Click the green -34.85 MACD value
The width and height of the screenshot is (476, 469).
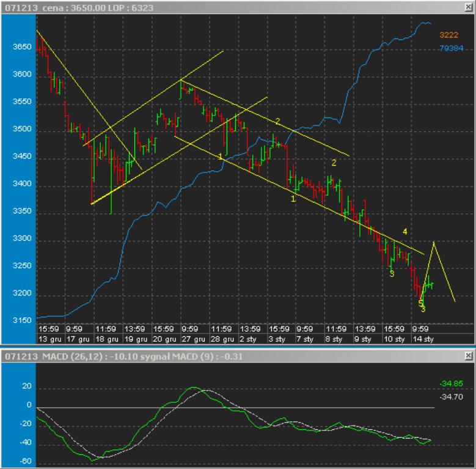pyautogui.click(x=451, y=383)
